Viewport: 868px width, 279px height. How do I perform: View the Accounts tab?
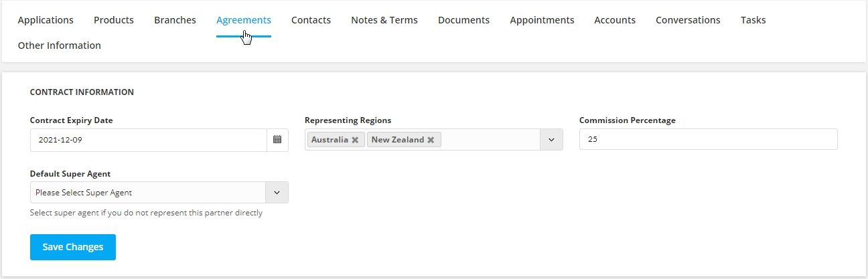tap(615, 20)
